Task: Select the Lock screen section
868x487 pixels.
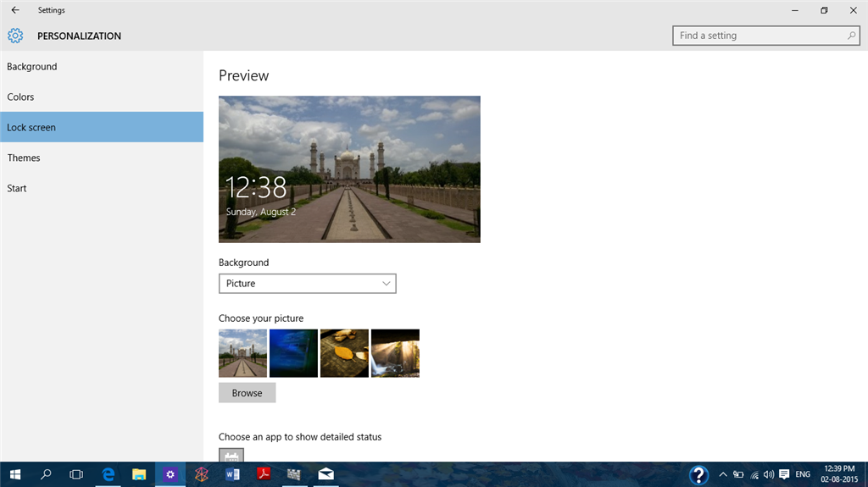Action: tap(102, 127)
